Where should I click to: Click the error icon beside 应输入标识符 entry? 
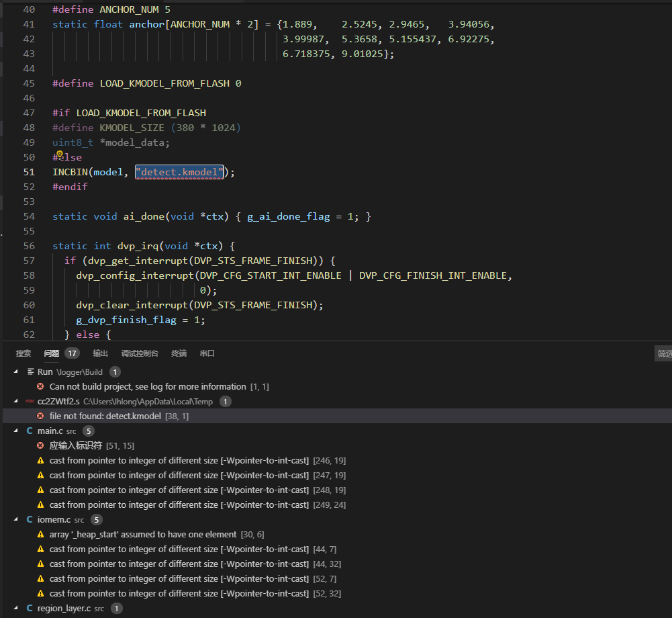(x=40, y=445)
